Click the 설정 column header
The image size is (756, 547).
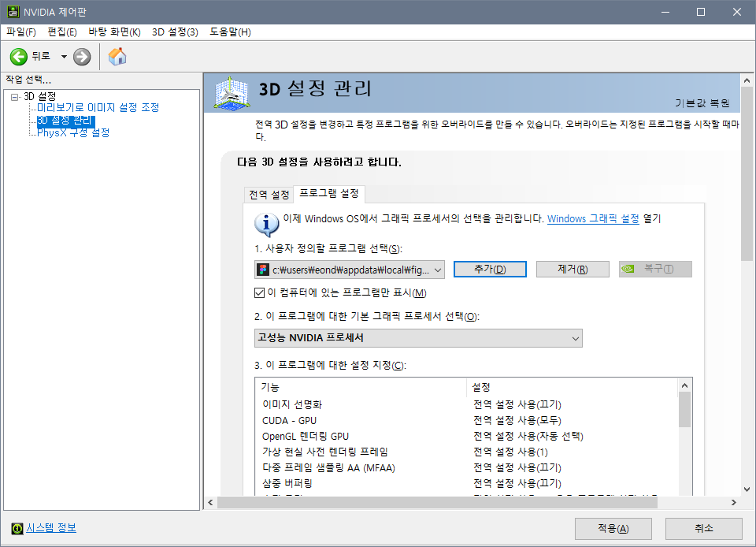pyautogui.click(x=572, y=387)
